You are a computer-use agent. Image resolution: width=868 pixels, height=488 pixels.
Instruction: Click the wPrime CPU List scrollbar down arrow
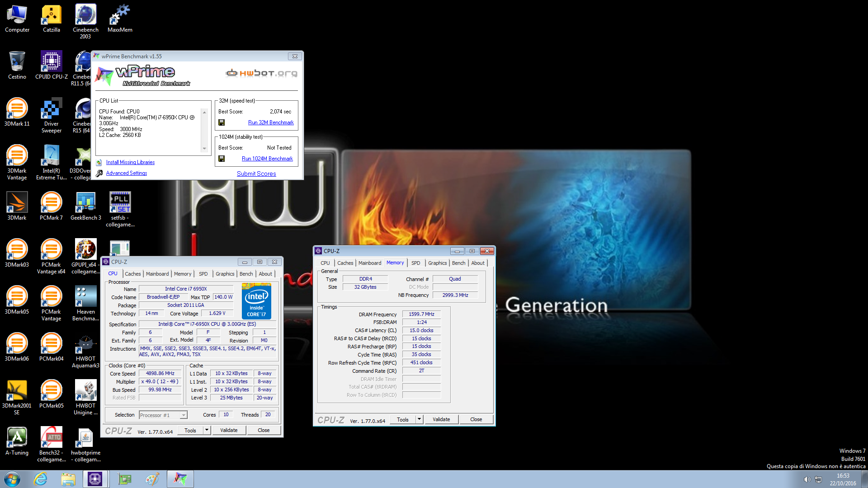204,149
